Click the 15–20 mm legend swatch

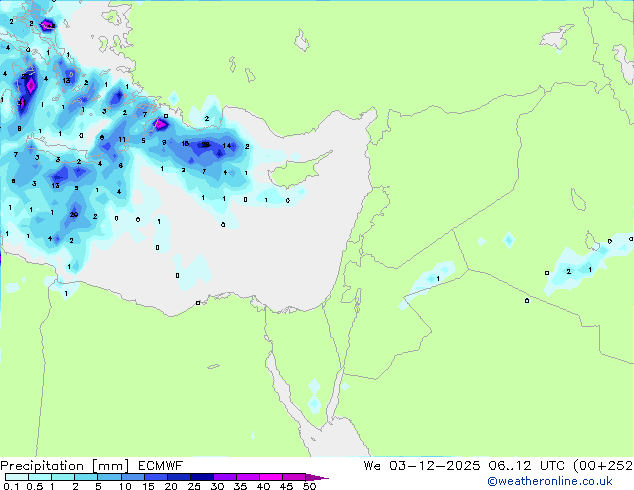(155, 477)
